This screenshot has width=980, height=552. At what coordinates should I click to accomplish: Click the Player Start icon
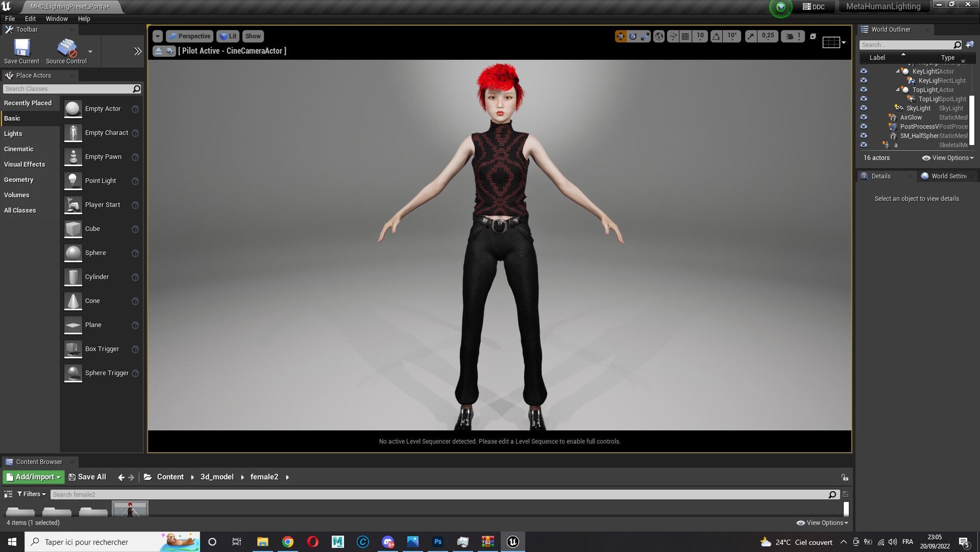coord(73,205)
